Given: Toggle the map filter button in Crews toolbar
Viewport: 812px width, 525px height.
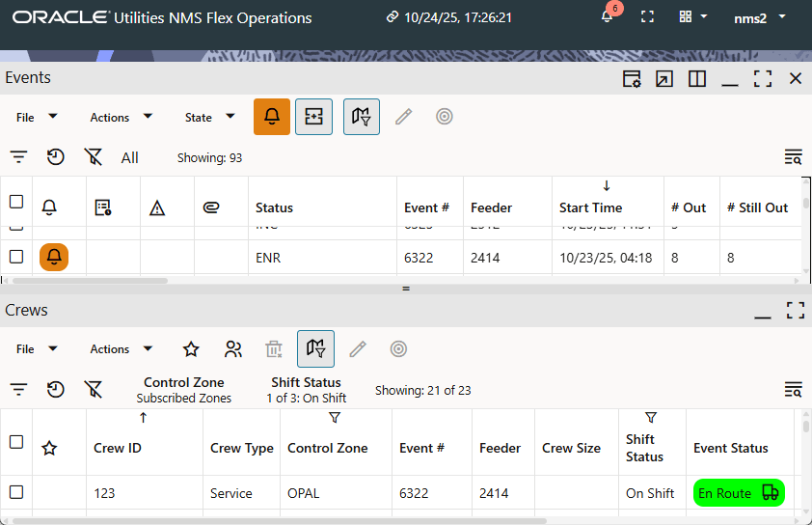Looking at the screenshot, I should 315,348.
